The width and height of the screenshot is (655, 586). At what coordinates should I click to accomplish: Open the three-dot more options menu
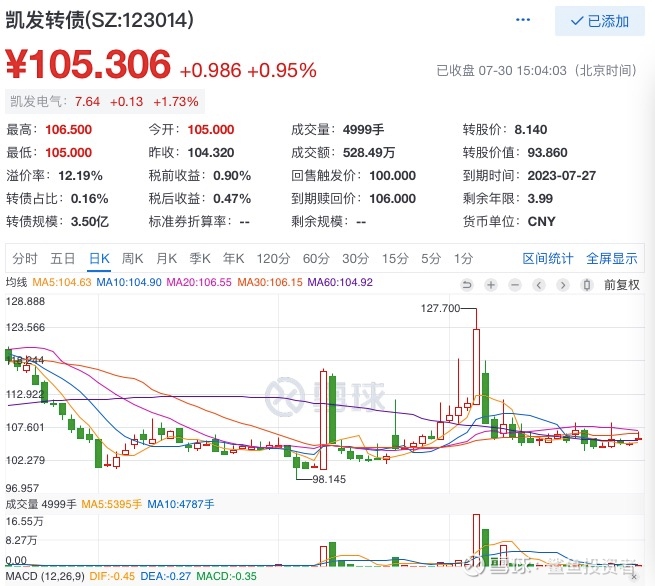[523, 20]
